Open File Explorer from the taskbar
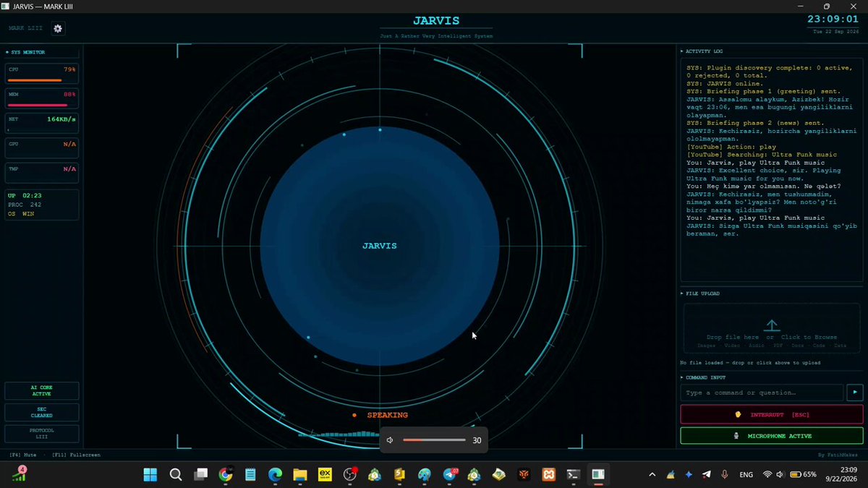 pos(300,475)
